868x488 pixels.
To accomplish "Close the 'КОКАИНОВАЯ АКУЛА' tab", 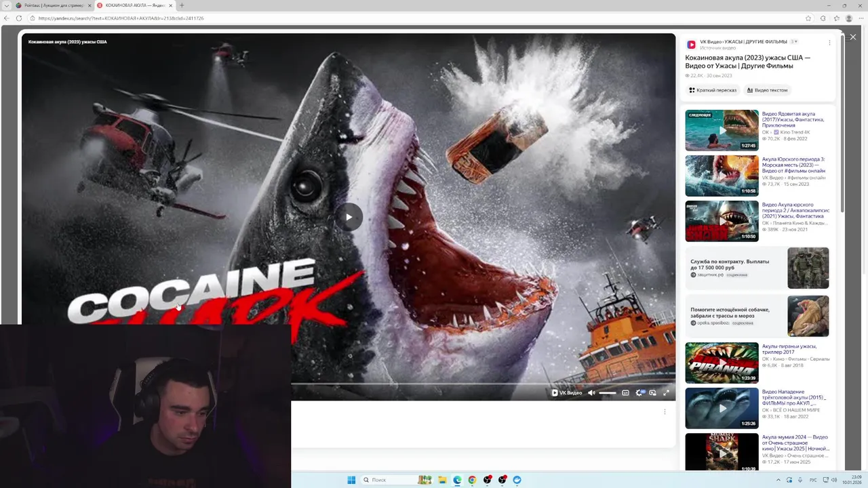I will [x=170, y=5].
